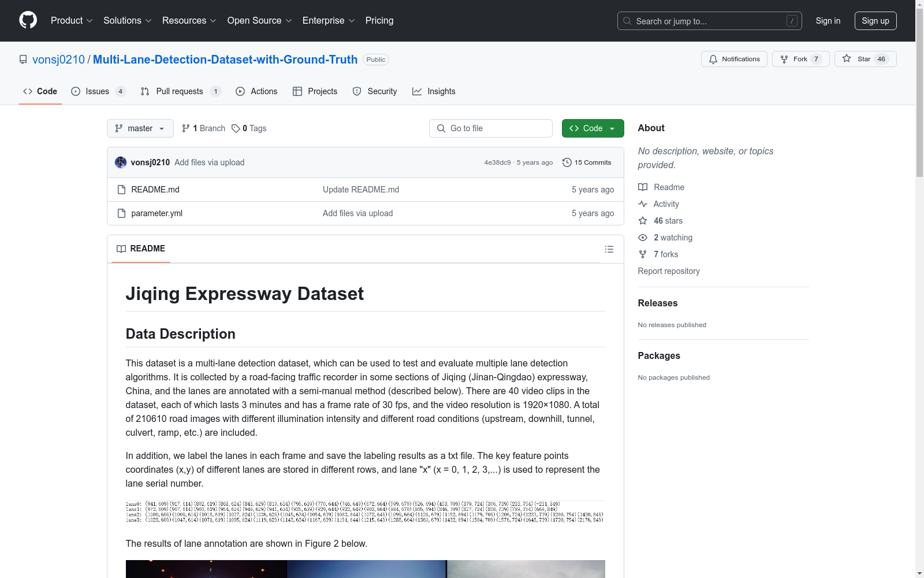Select the README tab header

point(141,249)
